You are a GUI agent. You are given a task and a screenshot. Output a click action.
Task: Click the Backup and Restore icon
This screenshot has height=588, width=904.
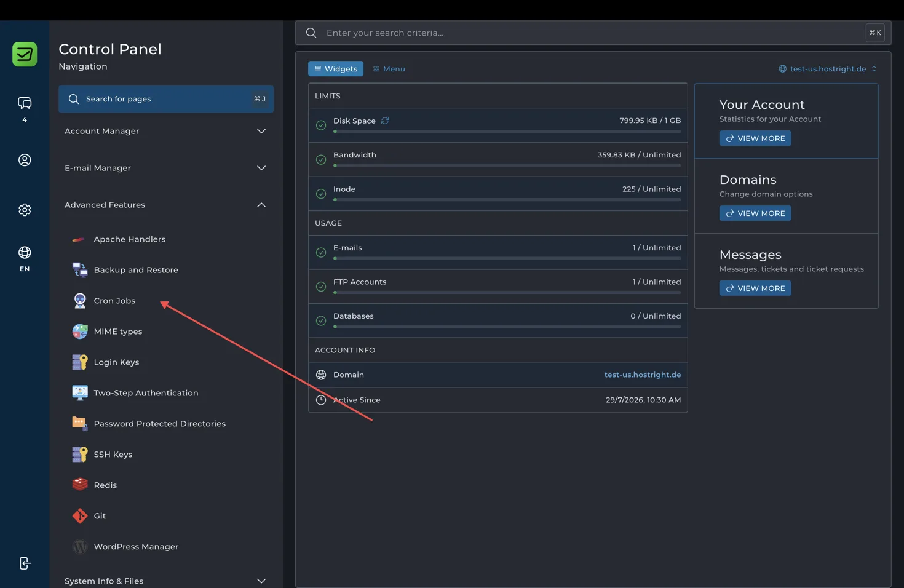click(80, 270)
